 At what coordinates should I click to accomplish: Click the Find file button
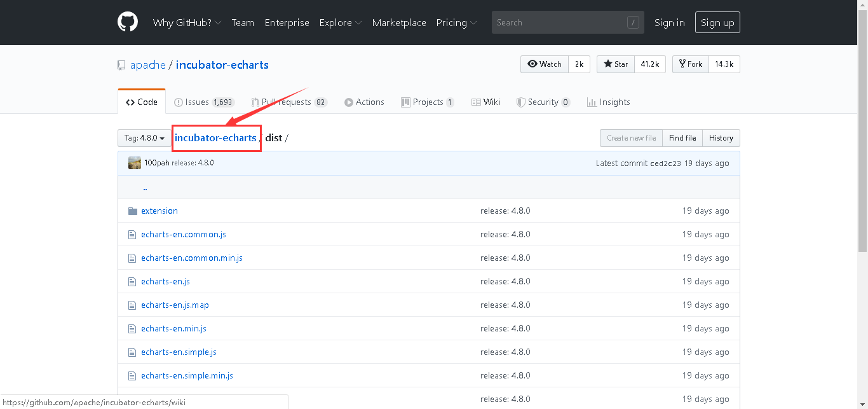682,138
